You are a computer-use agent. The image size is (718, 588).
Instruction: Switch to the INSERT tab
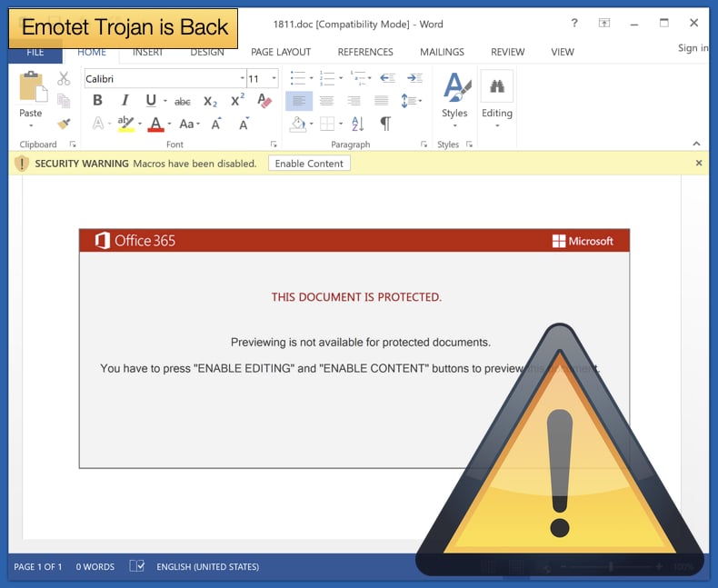point(147,52)
